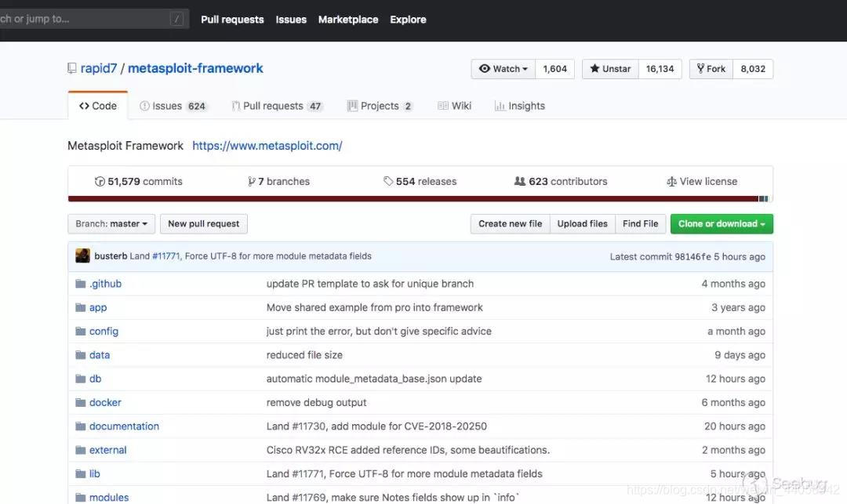The width and height of the screenshot is (847, 504).
Task: Click the data folder icon
Action: (81, 355)
